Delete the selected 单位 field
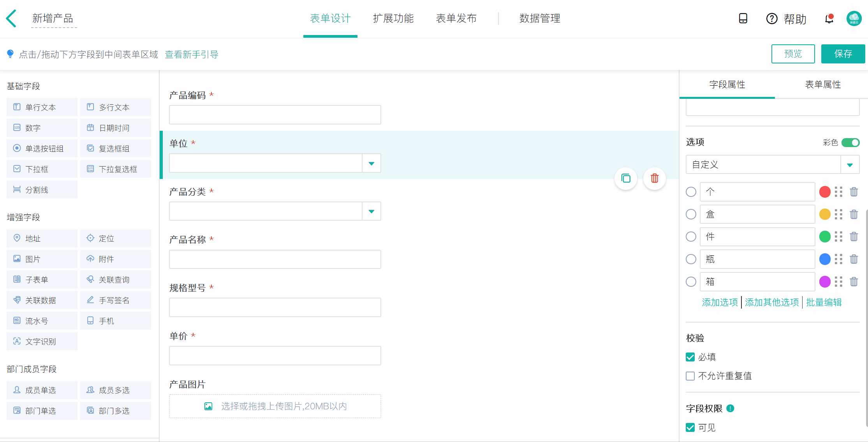The width and height of the screenshot is (868, 442). click(x=655, y=179)
